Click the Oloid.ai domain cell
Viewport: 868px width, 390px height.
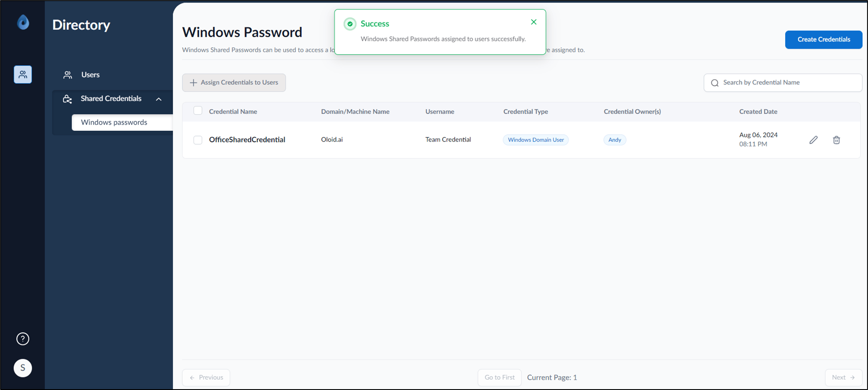coord(332,139)
